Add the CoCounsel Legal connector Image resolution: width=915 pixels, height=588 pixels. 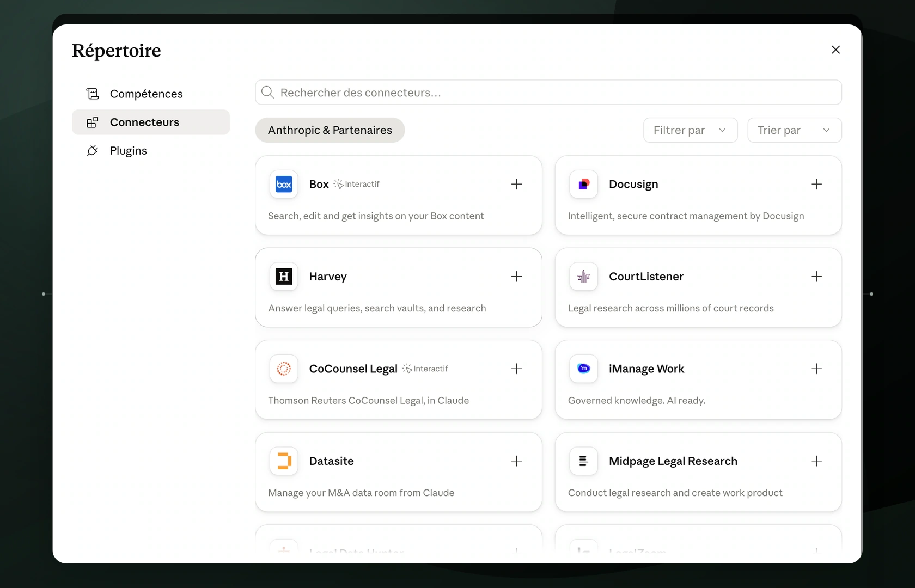point(517,369)
